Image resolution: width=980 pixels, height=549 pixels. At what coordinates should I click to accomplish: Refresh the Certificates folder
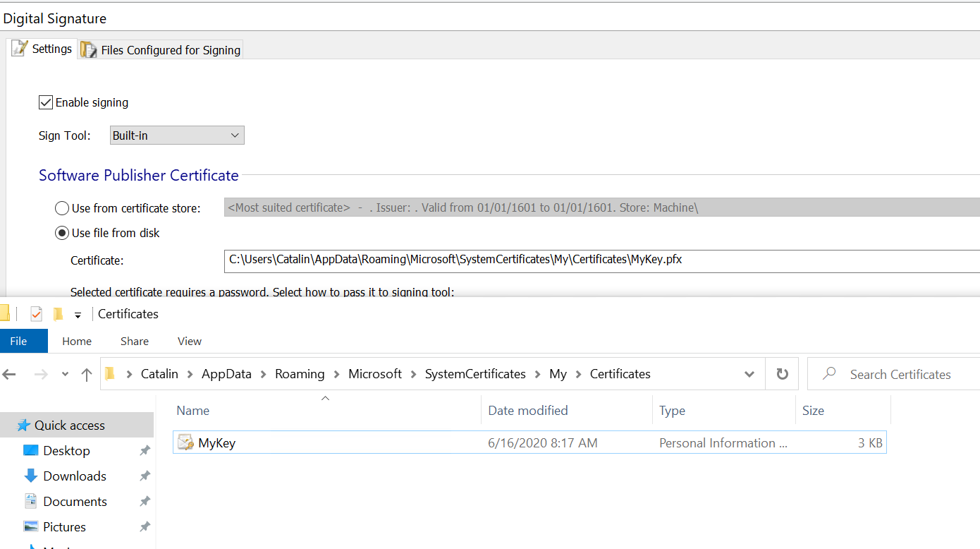click(782, 374)
